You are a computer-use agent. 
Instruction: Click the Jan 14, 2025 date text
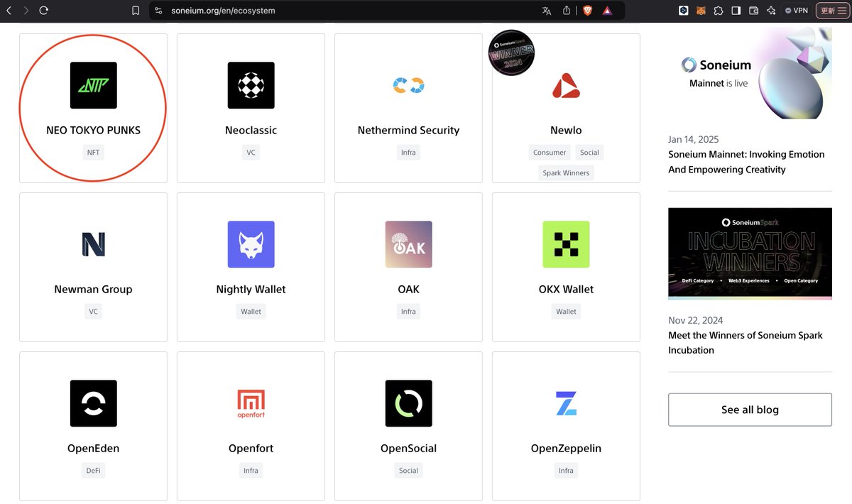click(693, 139)
